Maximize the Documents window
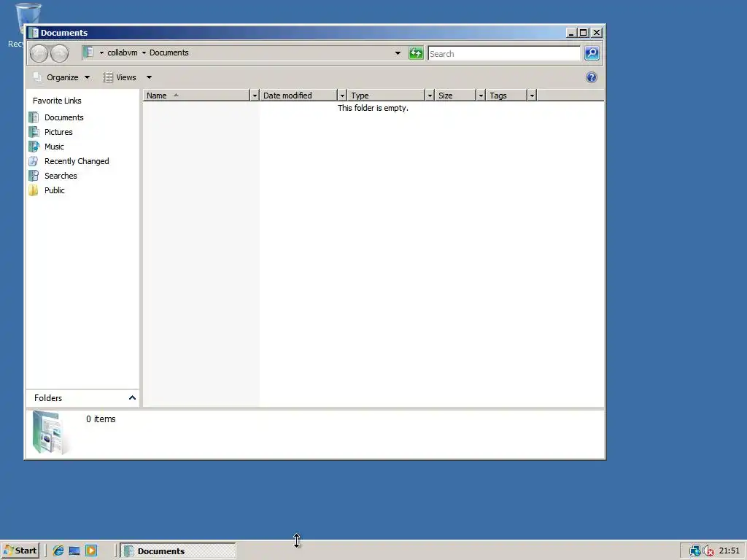Viewport: 747px width, 560px height. 583,33
